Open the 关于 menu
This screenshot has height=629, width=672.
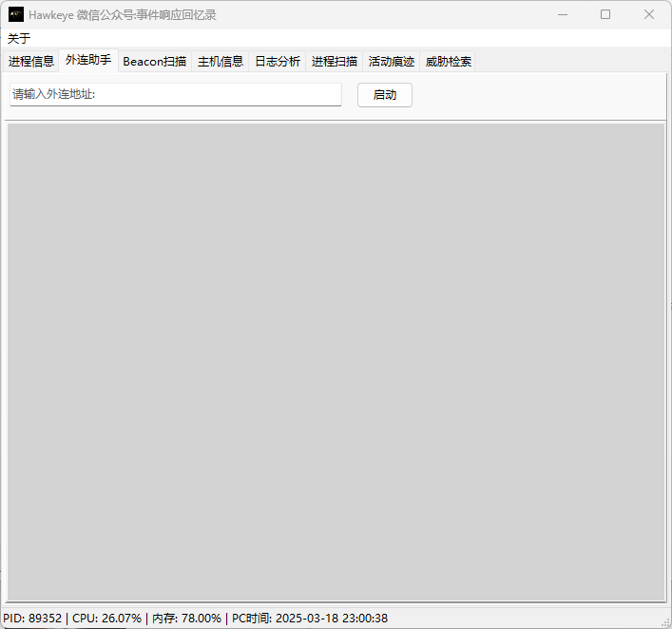coord(19,39)
